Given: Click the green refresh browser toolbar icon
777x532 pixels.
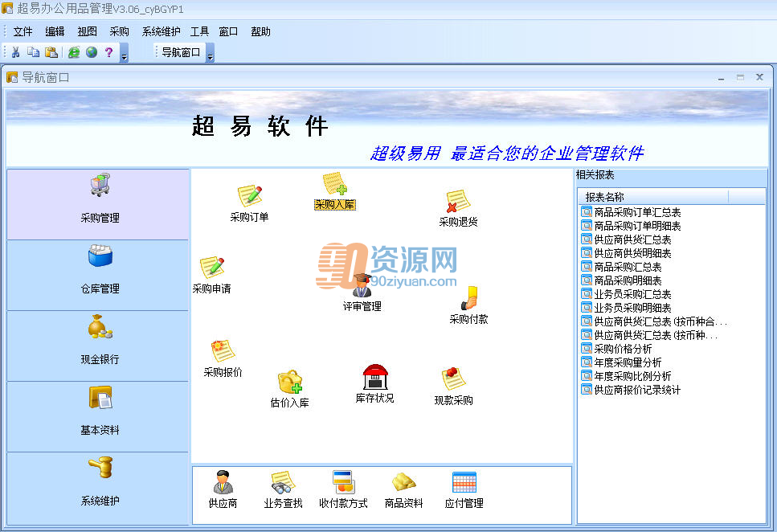Looking at the screenshot, I should [x=74, y=52].
